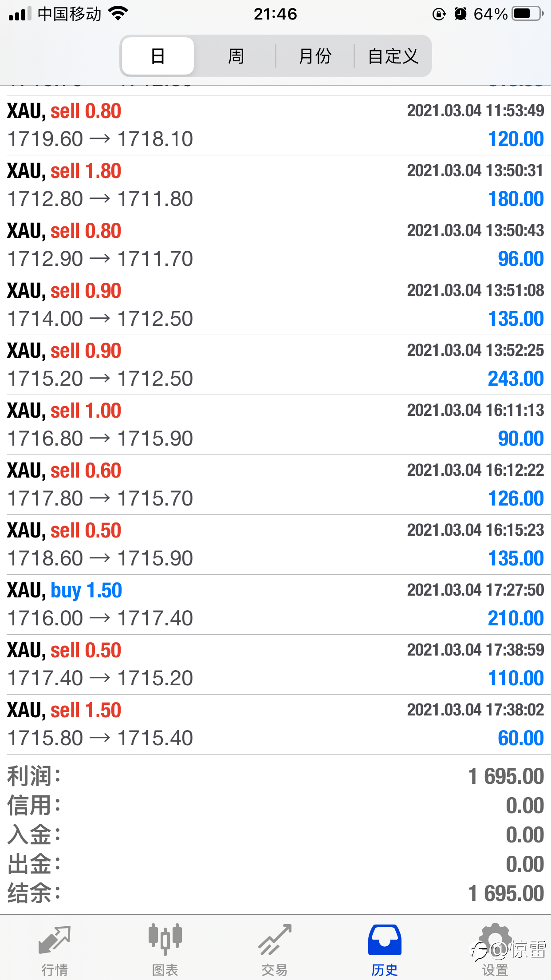Tap the Wi-Fi signal status icon
Viewport: 551px width, 980px height.
(x=118, y=14)
